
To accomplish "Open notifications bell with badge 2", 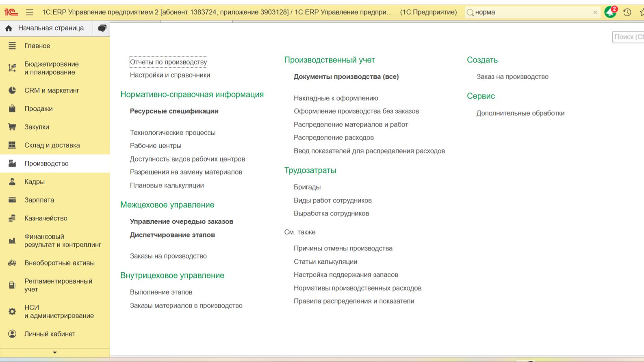I will pos(611,12).
